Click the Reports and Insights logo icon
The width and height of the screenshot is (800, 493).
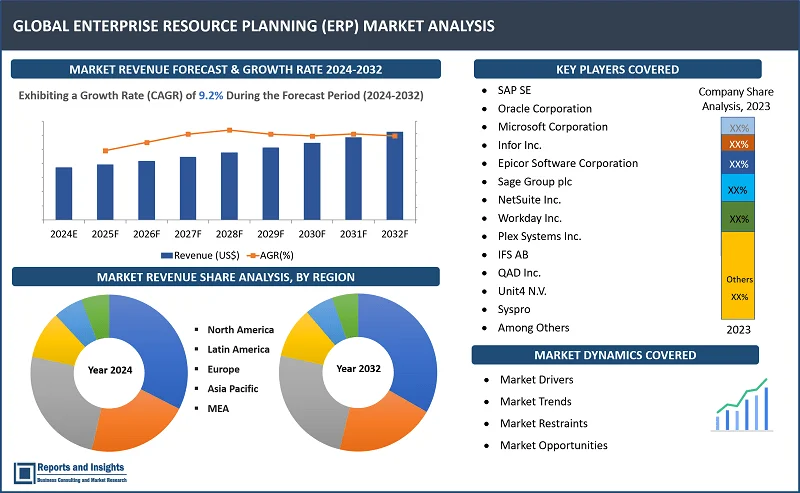click(24, 473)
